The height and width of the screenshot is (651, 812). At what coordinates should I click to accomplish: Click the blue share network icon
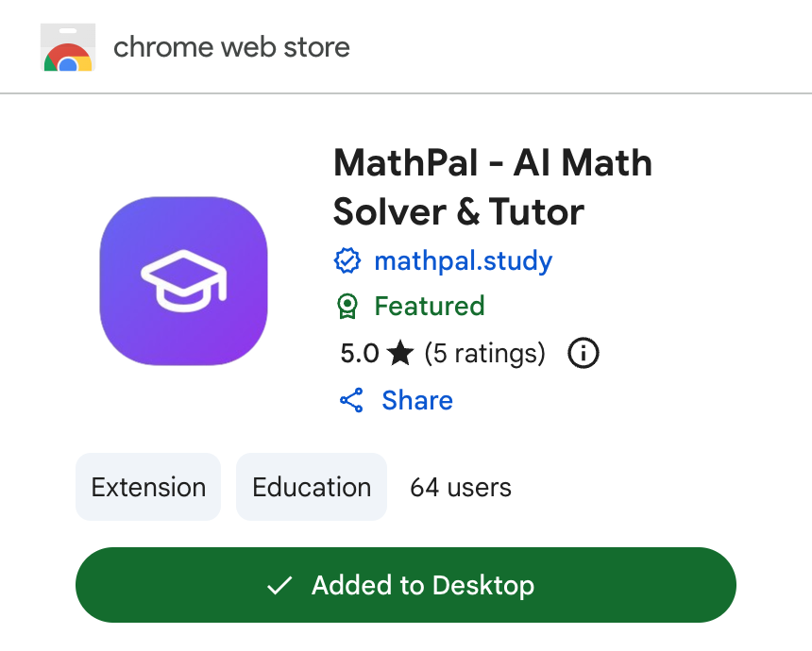351,400
